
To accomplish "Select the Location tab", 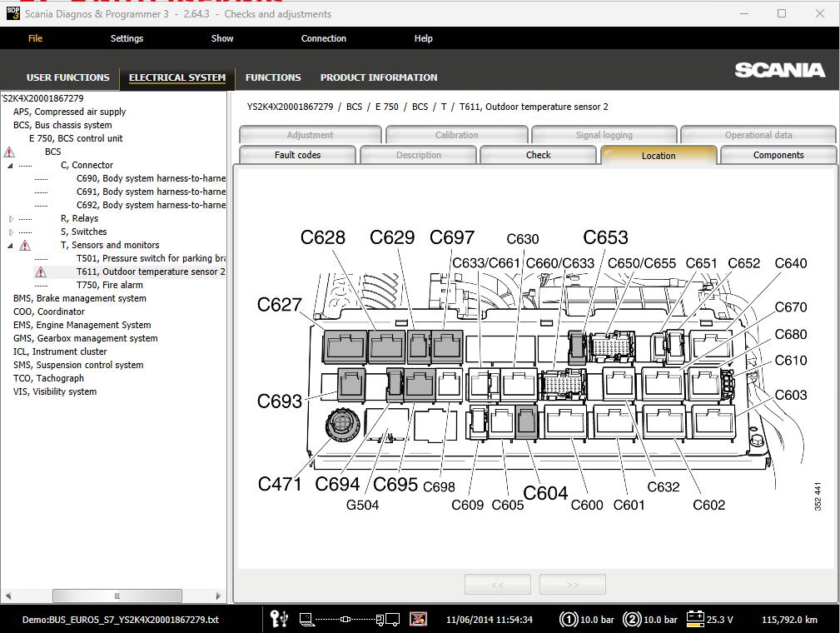I will click(x=659, y=156).
